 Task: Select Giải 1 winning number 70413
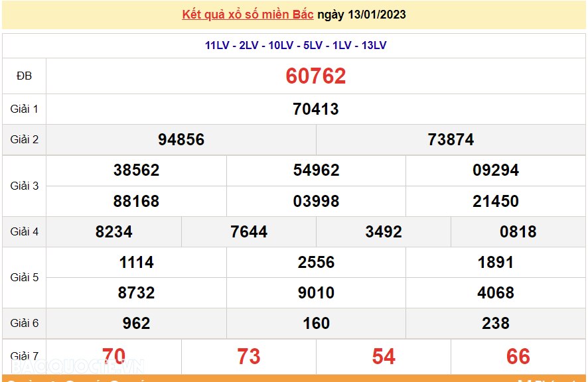[x=317, y=109]
